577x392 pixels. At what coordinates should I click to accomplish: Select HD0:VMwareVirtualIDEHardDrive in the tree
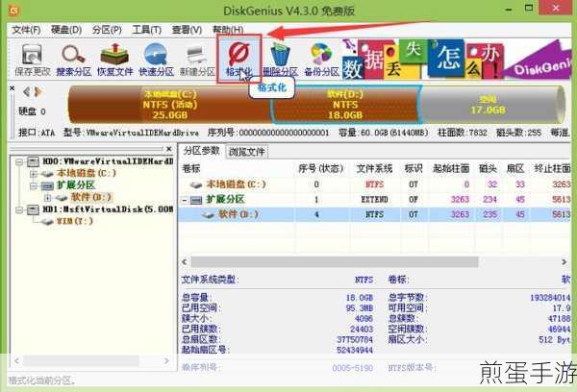pos(108,161)
